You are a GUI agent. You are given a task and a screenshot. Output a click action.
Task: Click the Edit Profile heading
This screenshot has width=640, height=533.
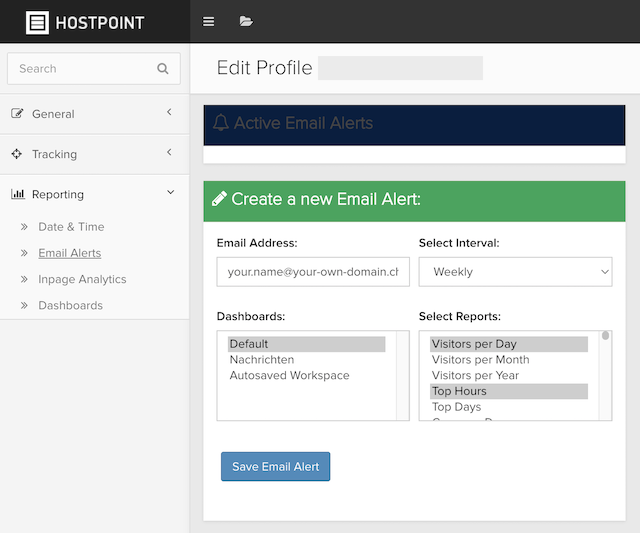coord(264,68)
